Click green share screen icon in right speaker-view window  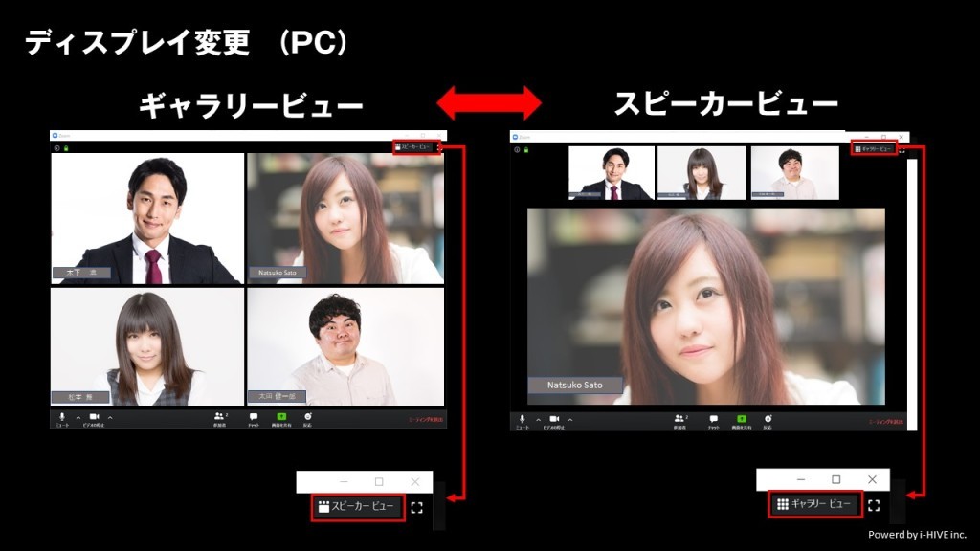742,419
